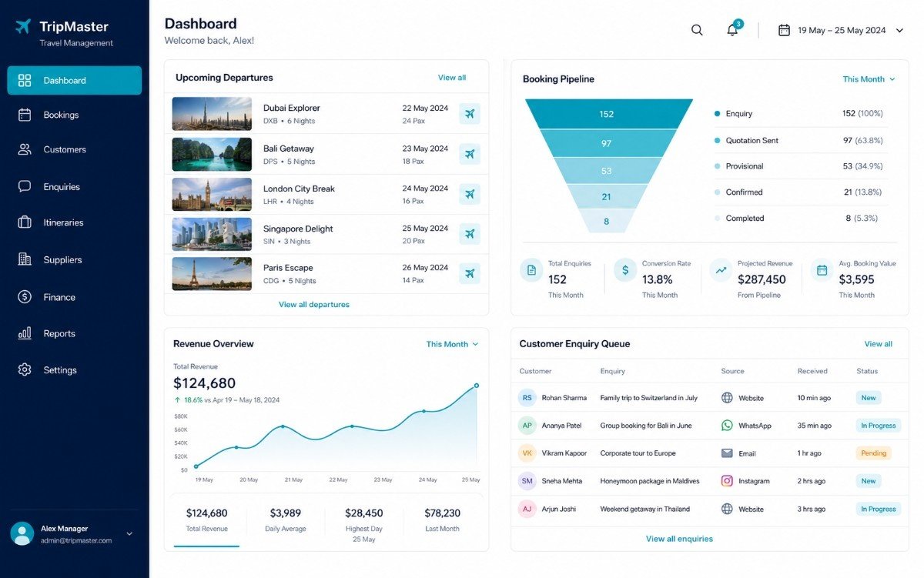The width and height of the screenshot is (924, 578).
Task: Click the Settings gear icon in sidebar
Action: click(25, 369)
